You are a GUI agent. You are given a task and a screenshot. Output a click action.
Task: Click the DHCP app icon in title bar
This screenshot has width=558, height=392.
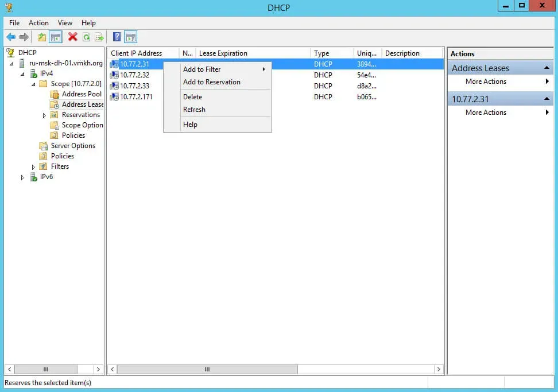[x=9, y=7]
